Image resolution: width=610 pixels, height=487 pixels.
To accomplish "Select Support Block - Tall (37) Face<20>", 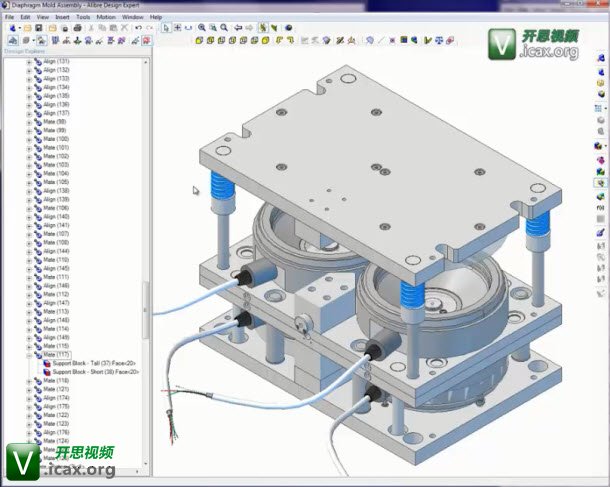I will pyautogui.click(x=94, y=363).
